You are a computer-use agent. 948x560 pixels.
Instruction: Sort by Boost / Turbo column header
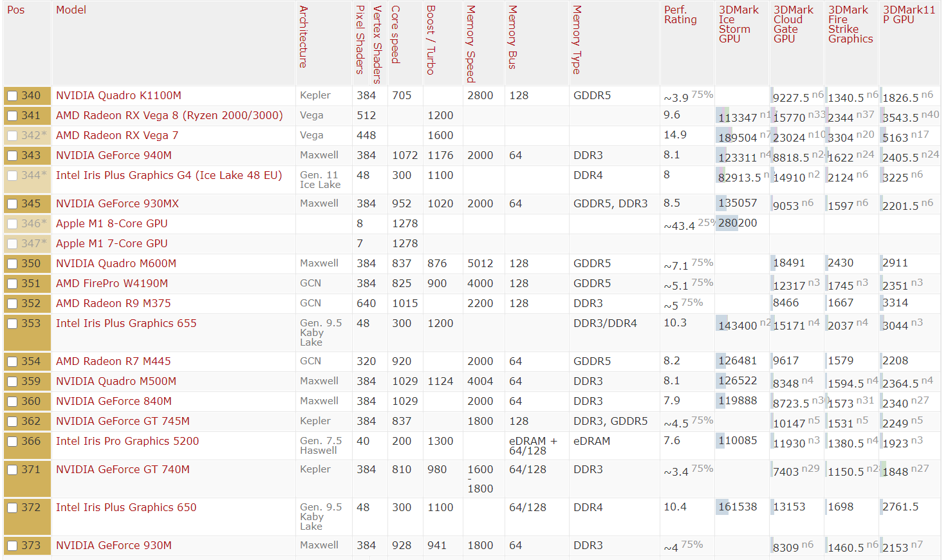pyautogui.click(x=431, y=40)
